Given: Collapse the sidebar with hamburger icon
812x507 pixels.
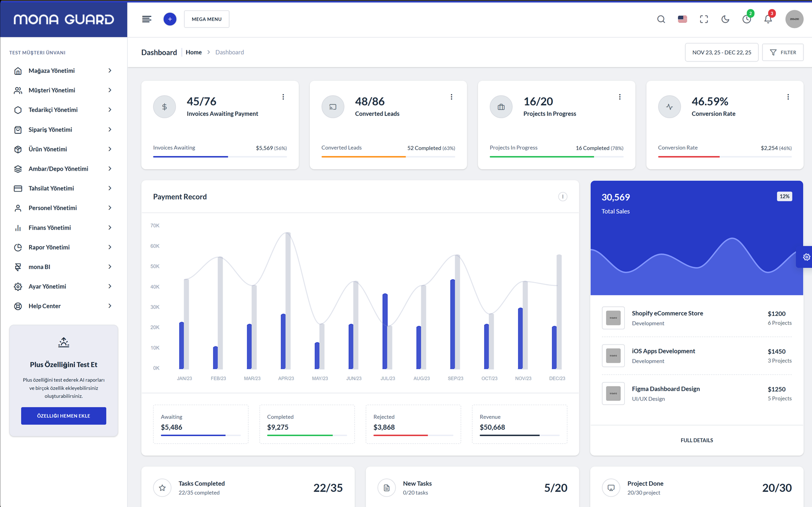Looking at the screenshot, I should (146, 19).
